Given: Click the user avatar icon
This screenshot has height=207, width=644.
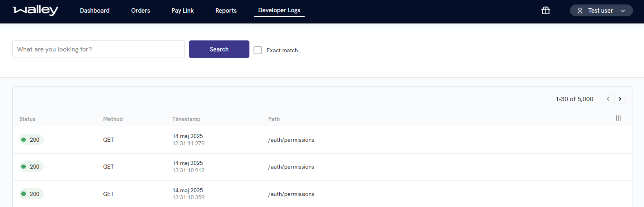Looking at the screenshot, I should [580, 11].
